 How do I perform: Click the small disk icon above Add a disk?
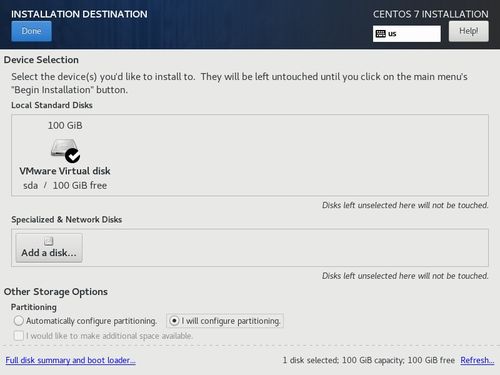pos(49,241)
